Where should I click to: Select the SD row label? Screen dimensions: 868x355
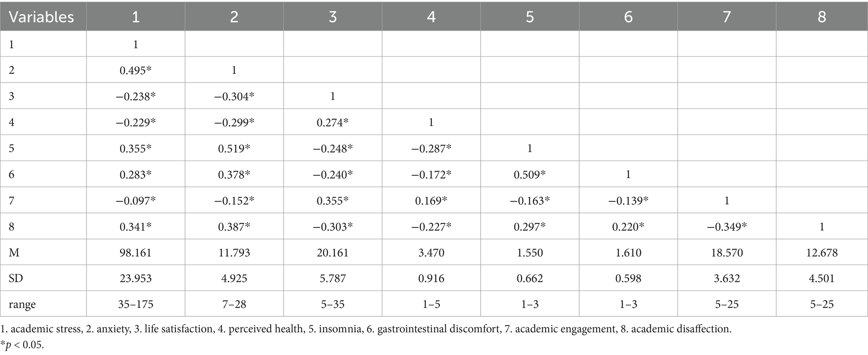click(16, 278)
